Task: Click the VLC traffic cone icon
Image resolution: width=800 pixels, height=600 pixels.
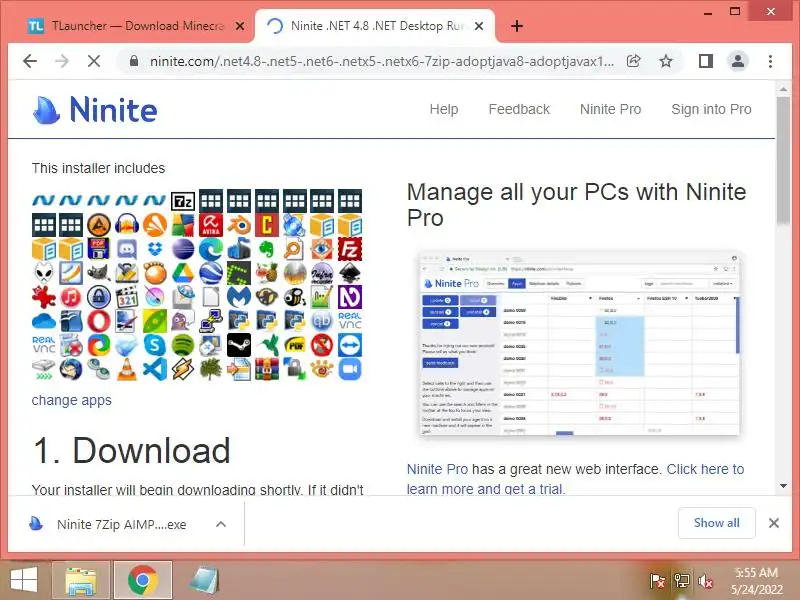Action: tap(127, 369)
